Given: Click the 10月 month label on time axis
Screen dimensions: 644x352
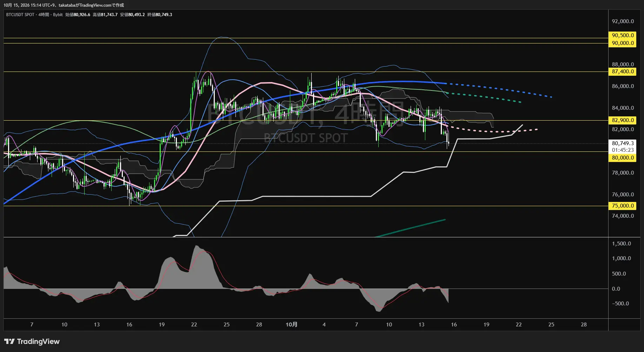Looking at the screenshot, I should [291, 325].
